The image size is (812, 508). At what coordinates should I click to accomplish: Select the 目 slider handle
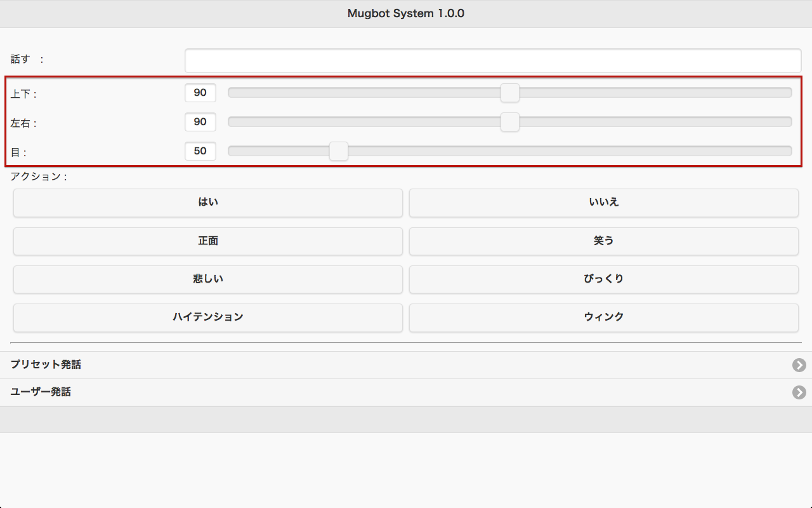coord(339,151)
